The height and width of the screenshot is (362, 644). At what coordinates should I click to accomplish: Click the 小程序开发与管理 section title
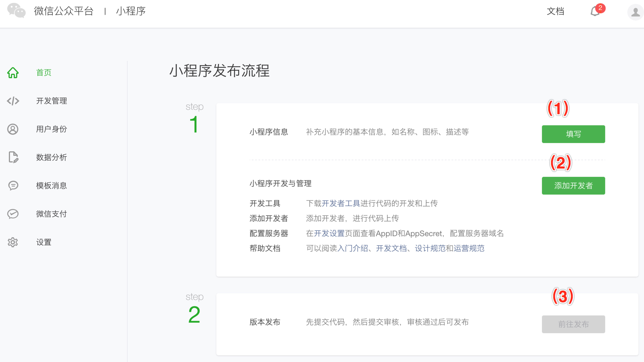[x=280, y=183]
